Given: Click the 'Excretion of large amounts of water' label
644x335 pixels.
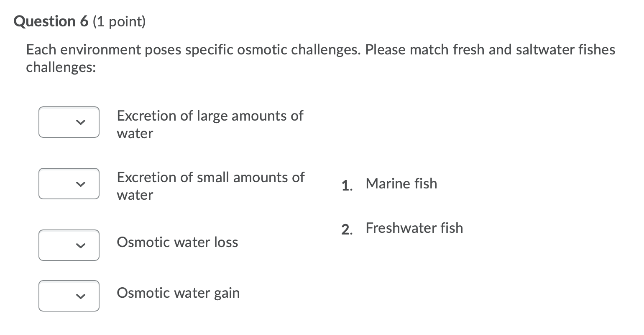Looking at the screenshot, I should click(210, 124).
